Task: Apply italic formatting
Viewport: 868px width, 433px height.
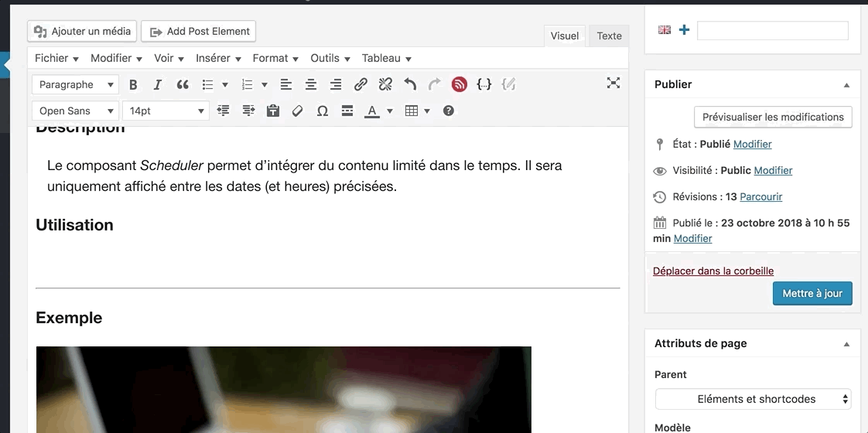Action: click(158, 85)
